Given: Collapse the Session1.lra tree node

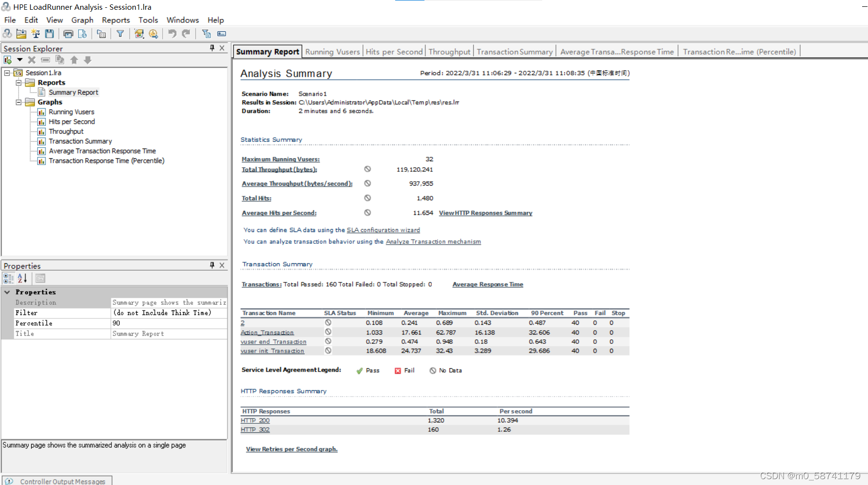Looking at the screenshot, I should pyautogui.click(x=7, y=73).
